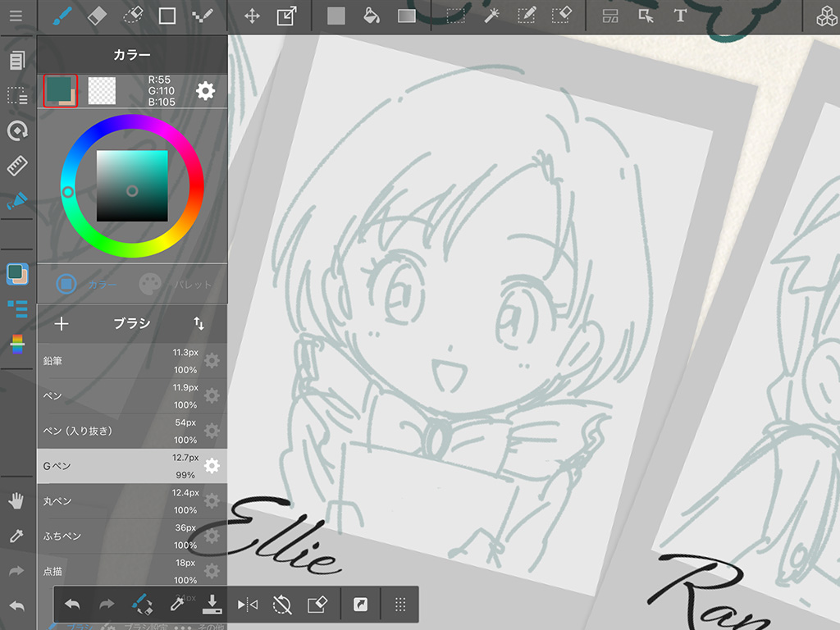Select the Eraser tool
This screenshot has width=840, height=630.
[97, 16]
